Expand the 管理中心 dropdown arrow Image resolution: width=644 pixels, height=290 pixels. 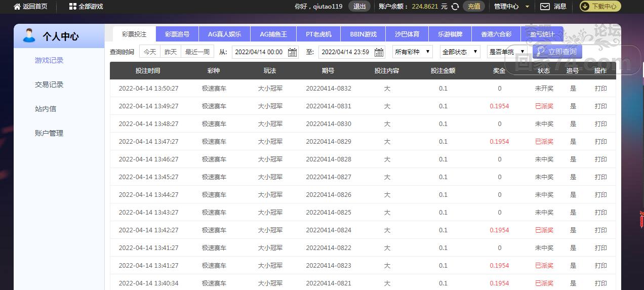527,7
